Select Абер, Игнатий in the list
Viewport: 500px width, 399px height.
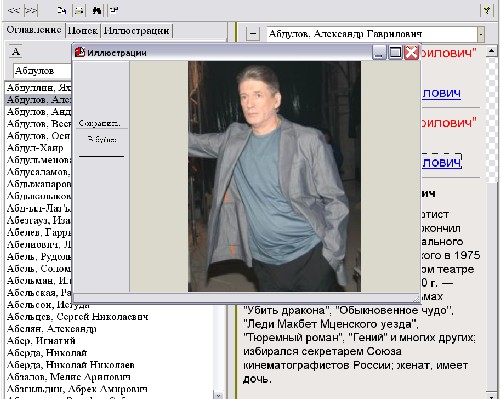(41, 341)
